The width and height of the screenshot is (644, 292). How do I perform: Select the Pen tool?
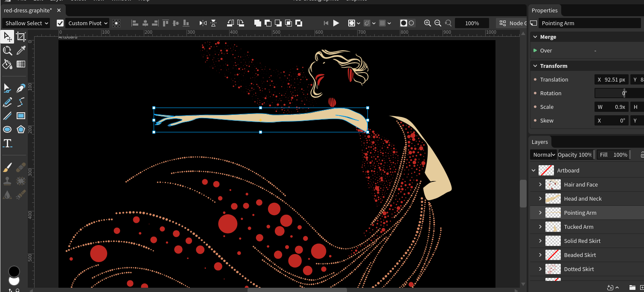coord(20,88)
